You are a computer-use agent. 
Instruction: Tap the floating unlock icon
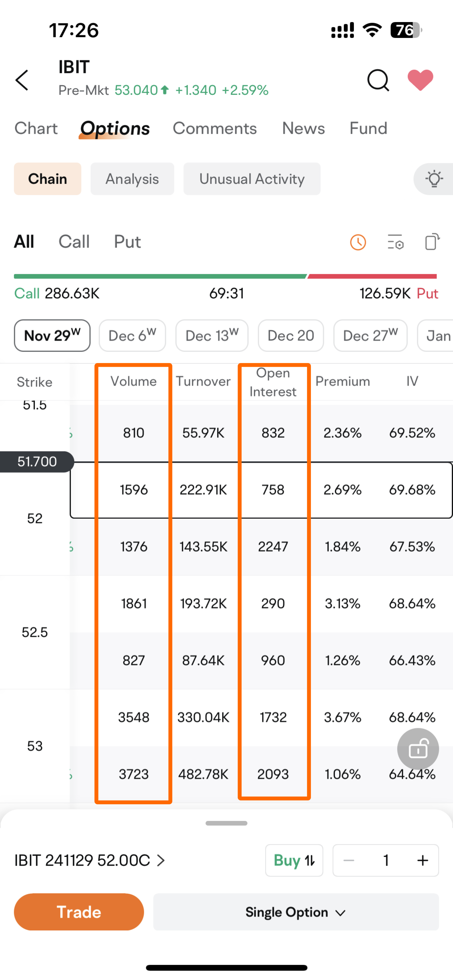[x=418, y=749]
